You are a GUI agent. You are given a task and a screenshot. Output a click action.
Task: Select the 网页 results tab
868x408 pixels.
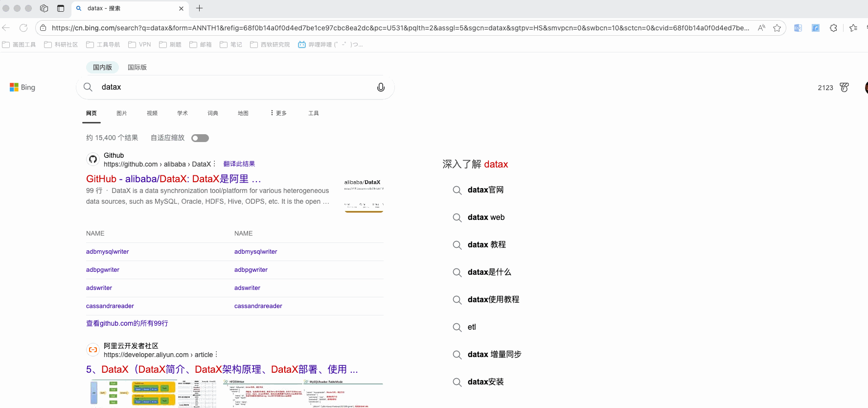click(91, 113)
